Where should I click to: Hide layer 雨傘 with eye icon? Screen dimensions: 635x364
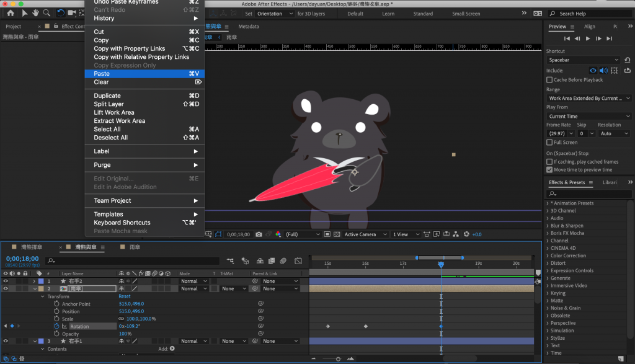coord(6,289)
